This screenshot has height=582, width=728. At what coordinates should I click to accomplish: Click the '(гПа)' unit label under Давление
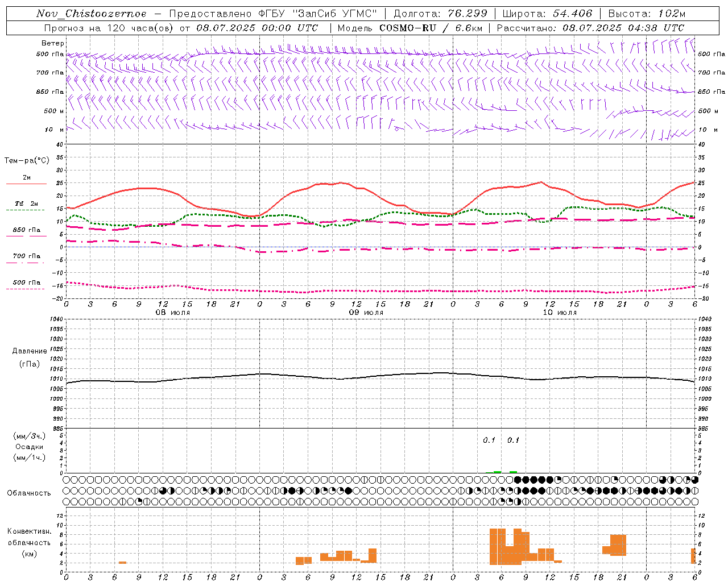(30, 364)
